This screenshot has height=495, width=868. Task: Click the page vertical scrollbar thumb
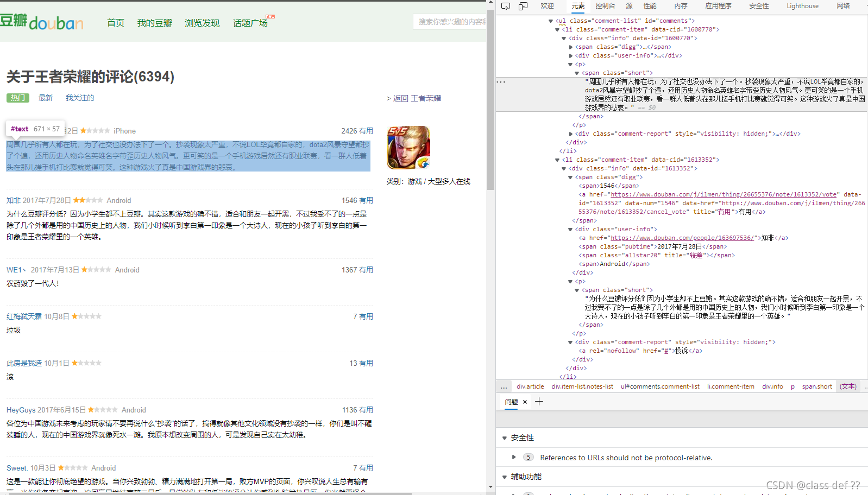pos(490,99)
